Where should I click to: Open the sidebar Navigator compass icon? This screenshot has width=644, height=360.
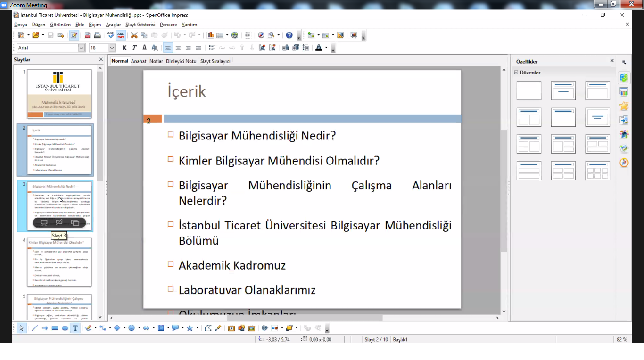tap(624, 163)
